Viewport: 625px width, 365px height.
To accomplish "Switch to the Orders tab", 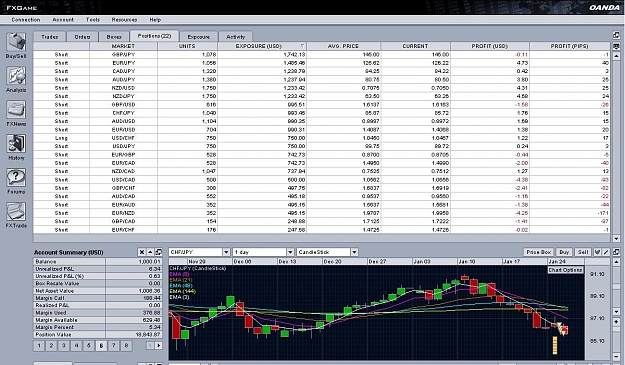I will pyautogui.click(x=82, y=37).
